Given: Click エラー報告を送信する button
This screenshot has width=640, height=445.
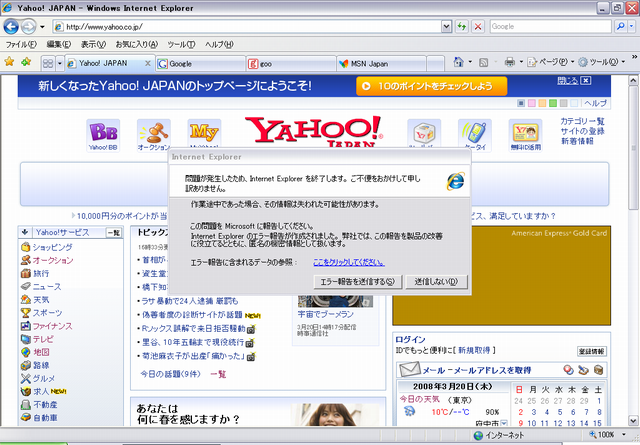Looking at the screenshot, I should click(x=356, y=281).
